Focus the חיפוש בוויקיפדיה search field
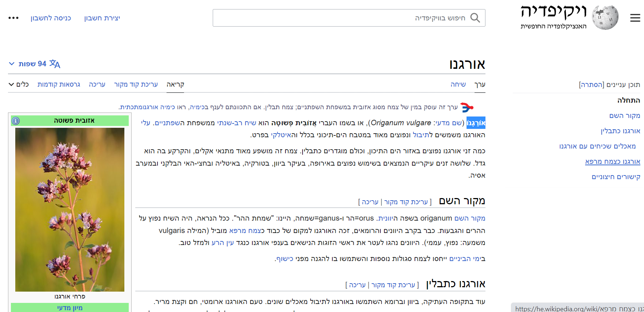This screenshot has width=644, height=312. (349, 18)
